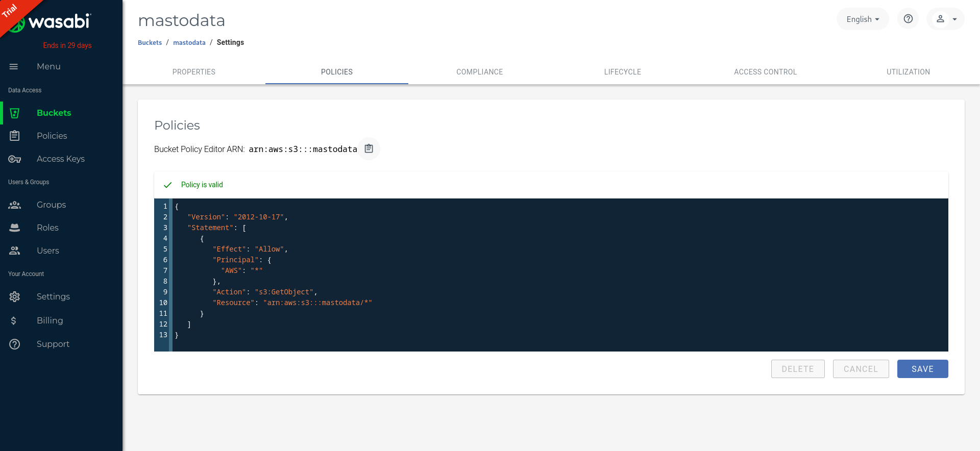Click the "AWS": "*" principal line

point(242,270)
